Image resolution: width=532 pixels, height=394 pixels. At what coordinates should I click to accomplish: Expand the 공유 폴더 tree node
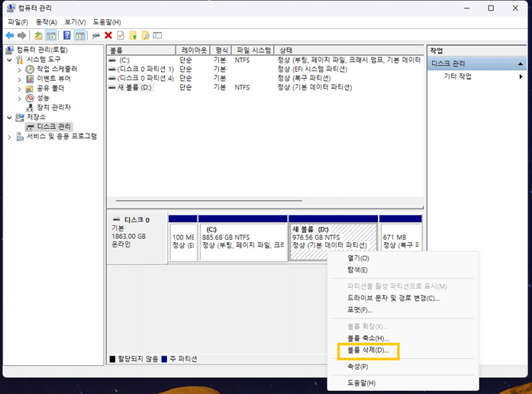pyautogui.click(x=19, y=89)
